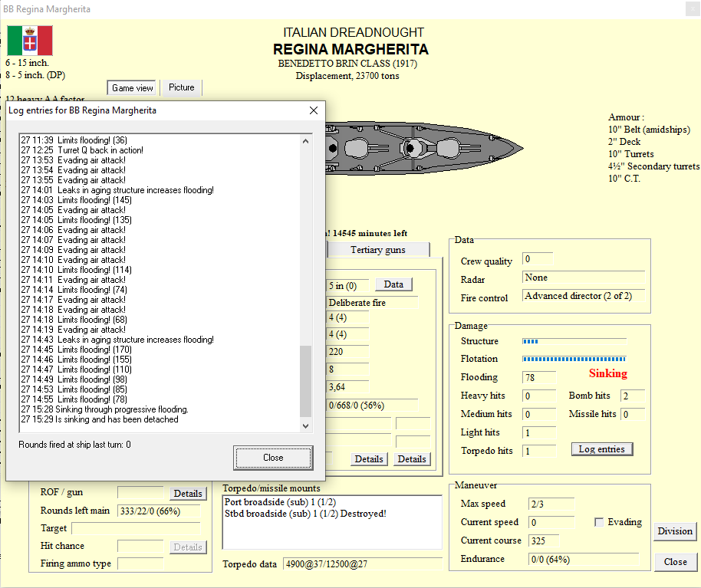Click the Flotation damage bar
The width and height of the screenshot is (701, 588).
click(574, 359)
